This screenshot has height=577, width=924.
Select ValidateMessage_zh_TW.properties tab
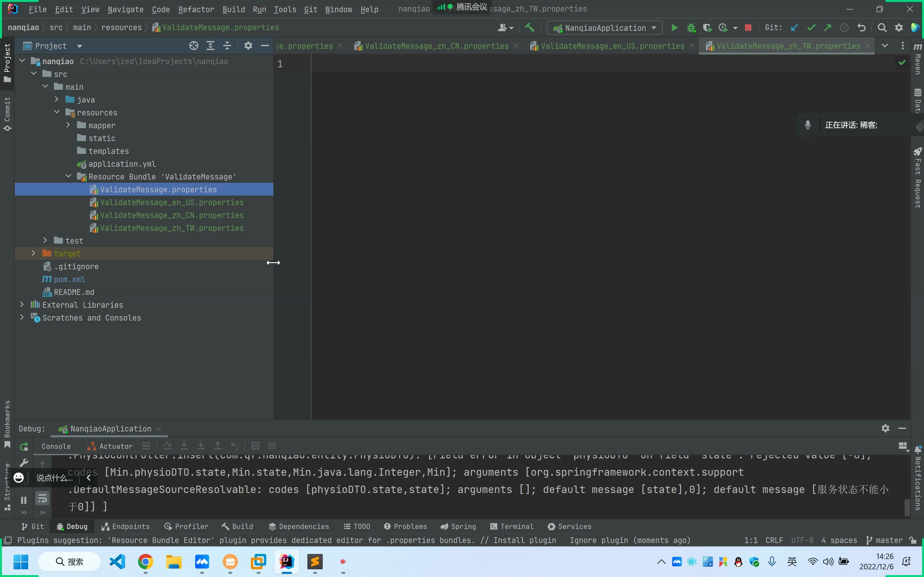tap(788, 45)
